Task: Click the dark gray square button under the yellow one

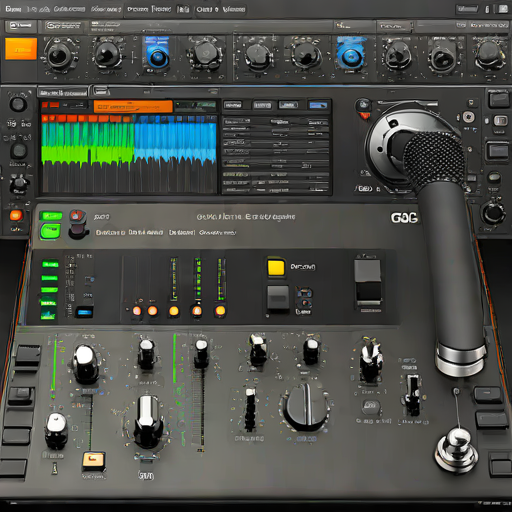Action: tap(278, 298)
